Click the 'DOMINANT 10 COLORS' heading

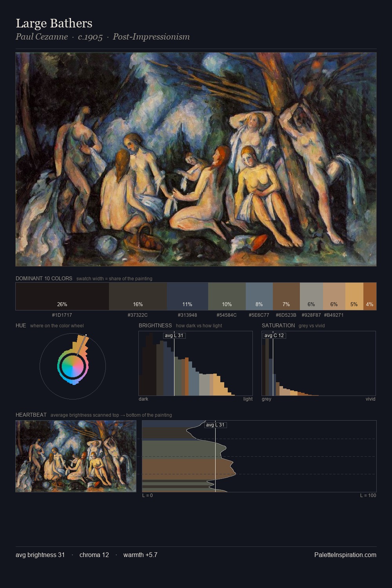click(44, 278)
